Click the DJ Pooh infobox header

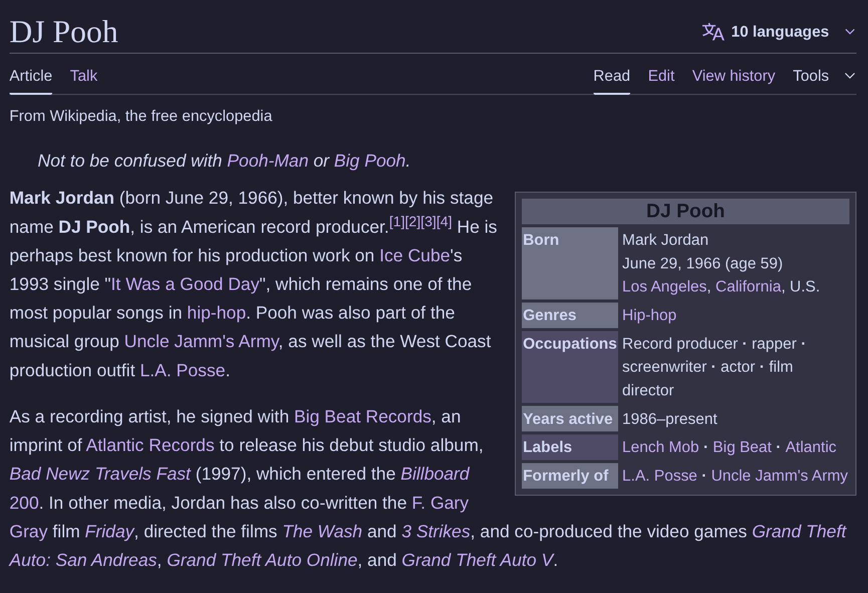pyautogui.click(x=685, y=211)
